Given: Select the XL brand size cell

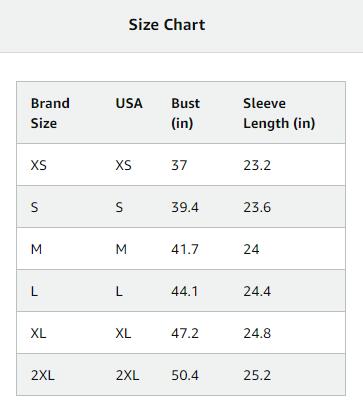Looking at the screenshot, I should [38, 333].
